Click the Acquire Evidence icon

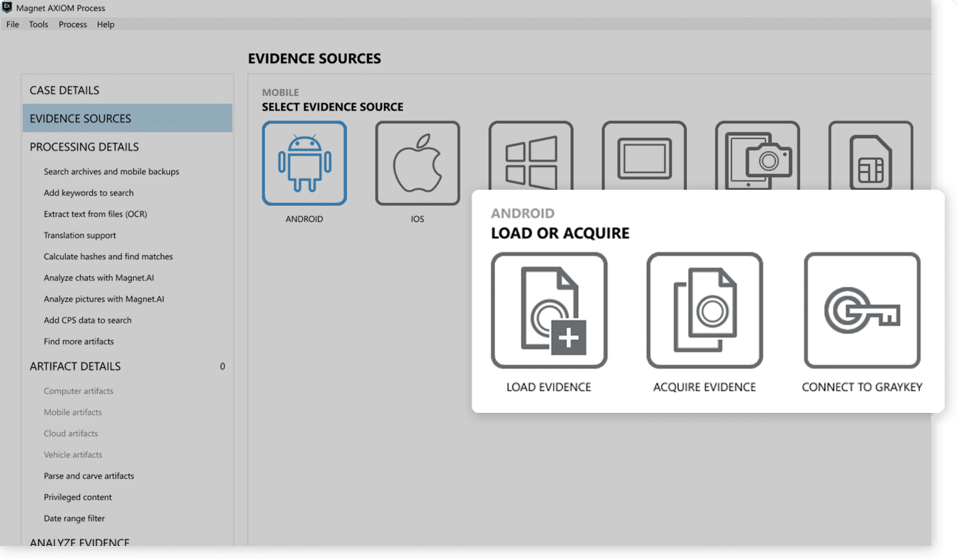click(705, 310)
